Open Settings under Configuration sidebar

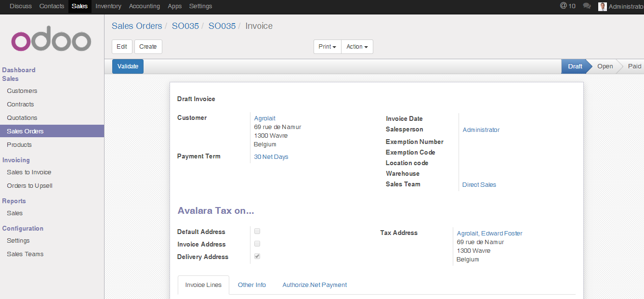pos(18,241)
